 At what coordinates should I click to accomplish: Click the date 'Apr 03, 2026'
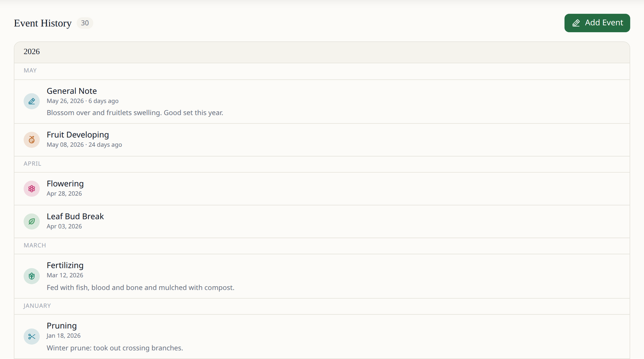coord(64,226)
